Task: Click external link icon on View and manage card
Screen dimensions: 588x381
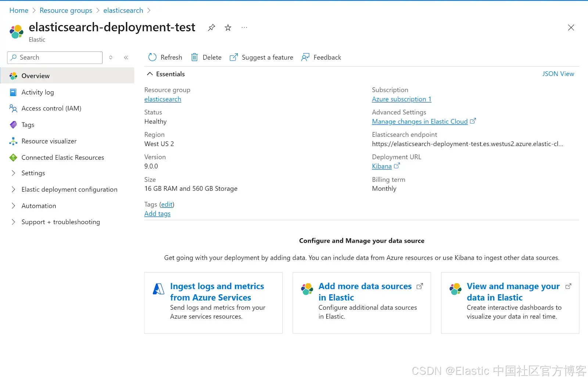Action: tap(568, 286)
